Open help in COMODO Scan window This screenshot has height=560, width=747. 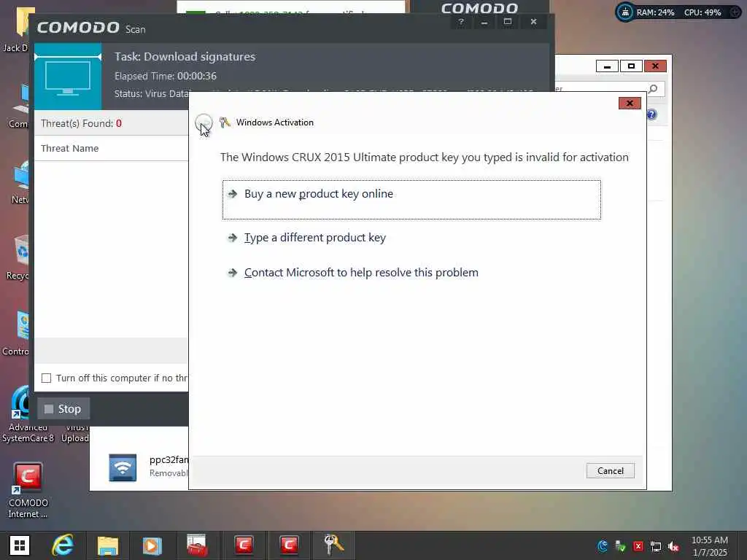(461, 22)
